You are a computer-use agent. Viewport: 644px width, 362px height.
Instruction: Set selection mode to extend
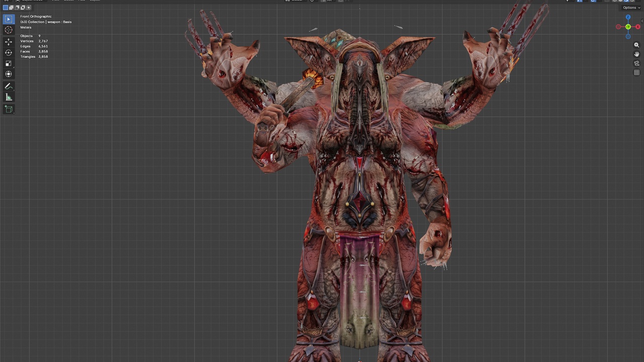11,8
